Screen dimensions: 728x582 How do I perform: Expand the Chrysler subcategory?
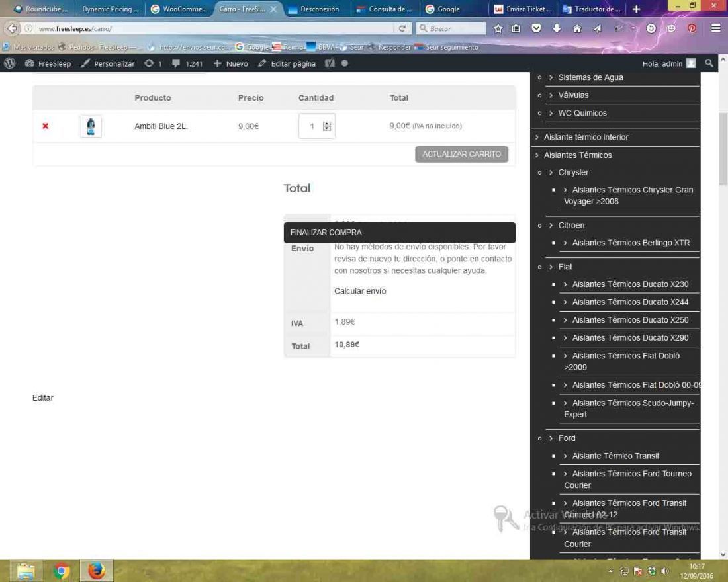pos(573,172)
